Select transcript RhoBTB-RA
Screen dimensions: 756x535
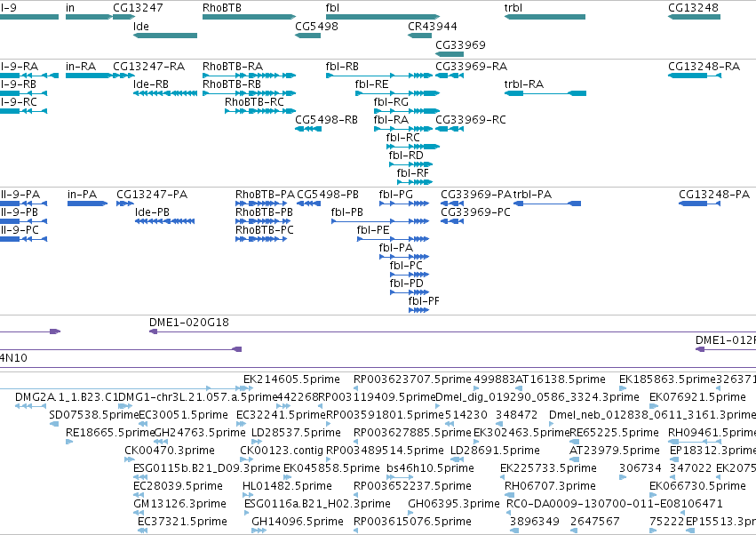click(x=249, y=76)
